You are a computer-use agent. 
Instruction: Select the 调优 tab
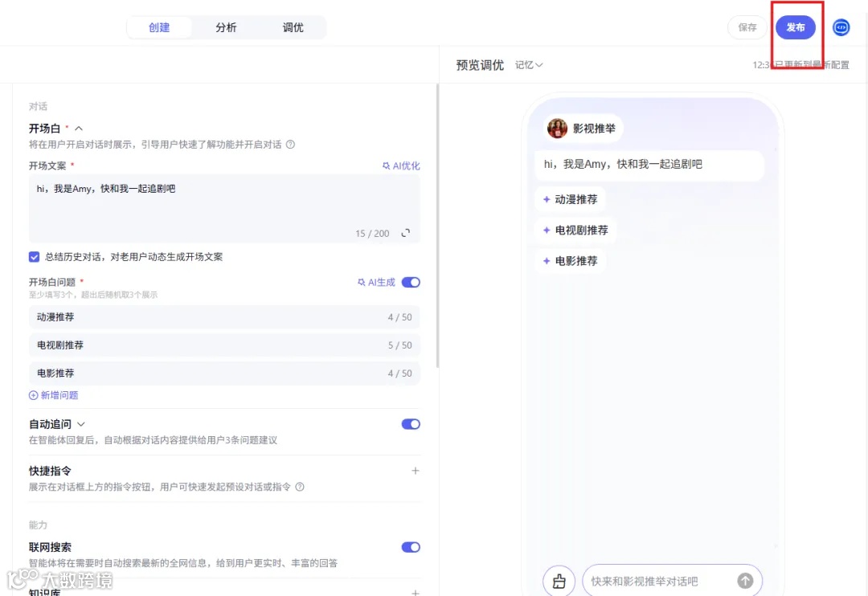[293, 27]
